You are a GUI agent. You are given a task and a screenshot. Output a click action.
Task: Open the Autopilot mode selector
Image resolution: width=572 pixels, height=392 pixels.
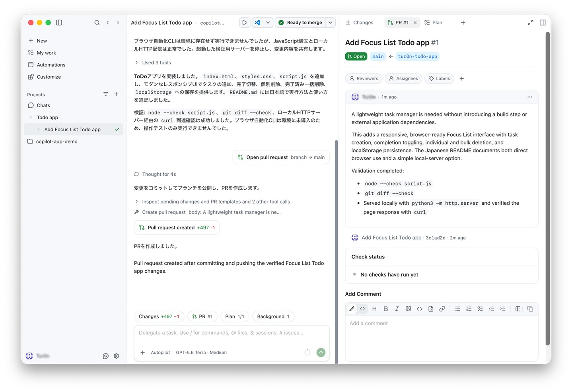[x=160, y=353]
